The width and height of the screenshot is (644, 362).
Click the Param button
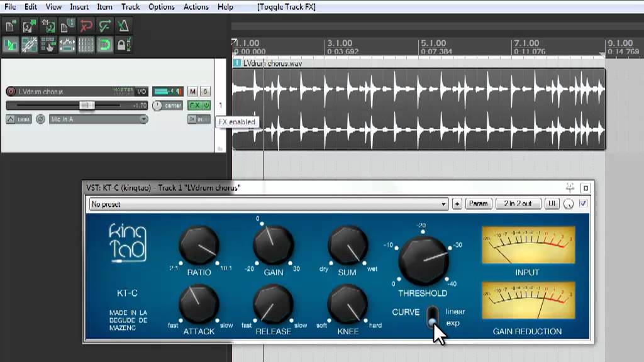tap(479, 204)
